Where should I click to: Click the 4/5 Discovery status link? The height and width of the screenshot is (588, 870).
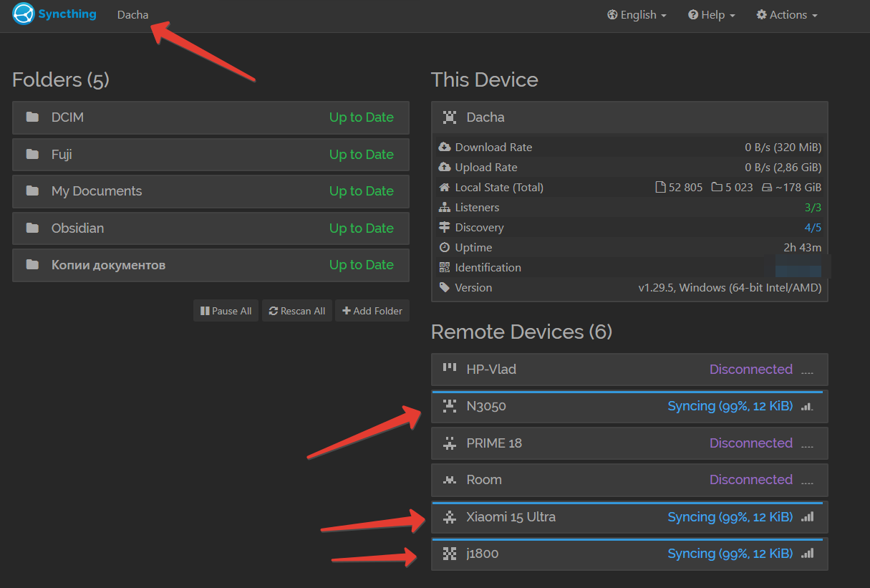pos(813,227)
